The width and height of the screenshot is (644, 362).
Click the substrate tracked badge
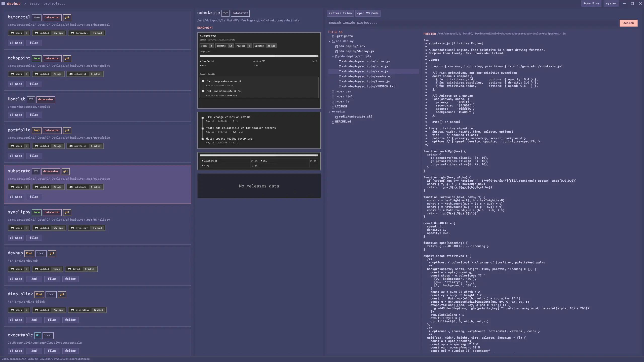click(85, 187)
